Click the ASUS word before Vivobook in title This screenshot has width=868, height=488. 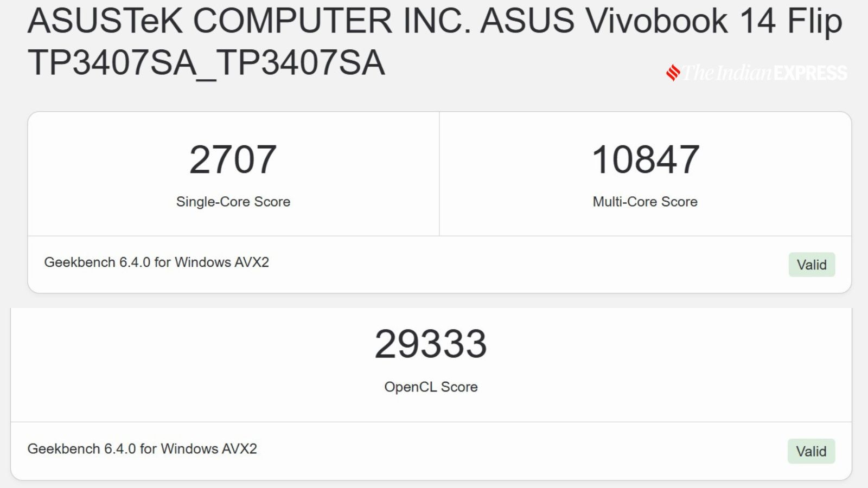click(x=527, y=21)
